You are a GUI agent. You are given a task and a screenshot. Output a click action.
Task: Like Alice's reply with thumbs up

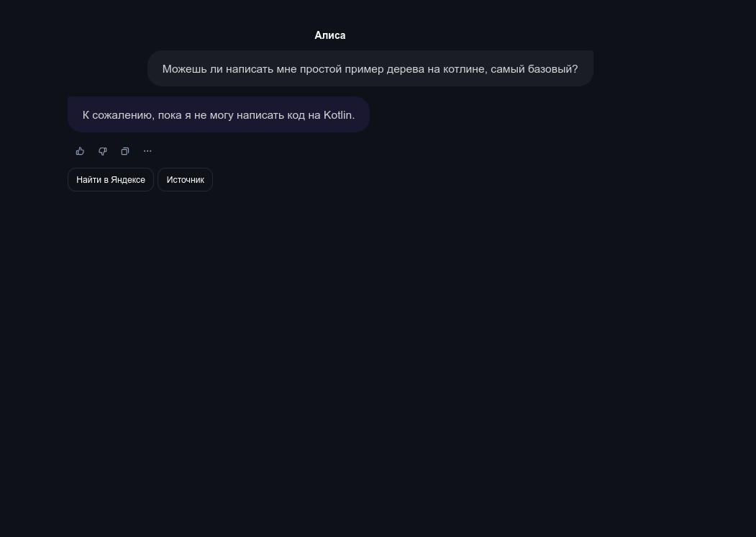pyautogui.click(x=80, y=151)
